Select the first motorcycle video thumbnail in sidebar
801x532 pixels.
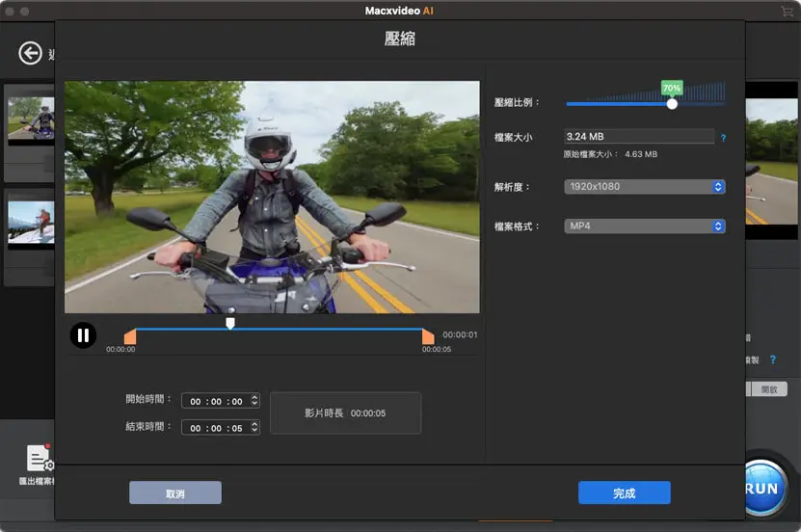(x=29, y=120)
